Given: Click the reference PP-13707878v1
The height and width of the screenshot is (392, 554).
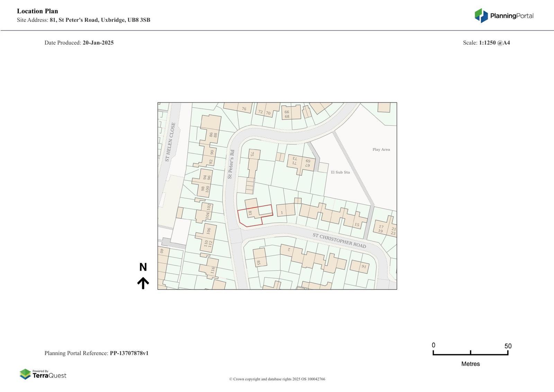Looking at the screenshot, I should click(129, 353).
